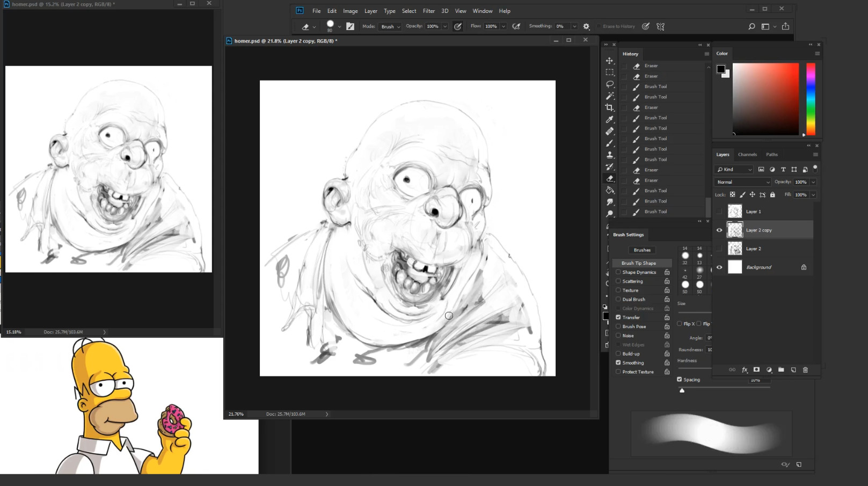The image size is (868, 486).
Task: Add layer style fx icon
Action: (x=745, y=369)
